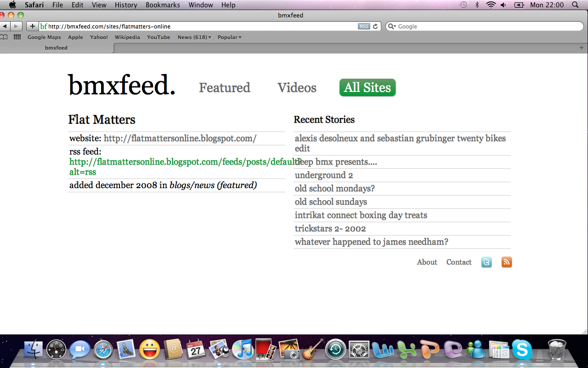The width and height of the screenshot is (588, 368).
Task: Open the Edit menu
Action: [x=78, y=5]
